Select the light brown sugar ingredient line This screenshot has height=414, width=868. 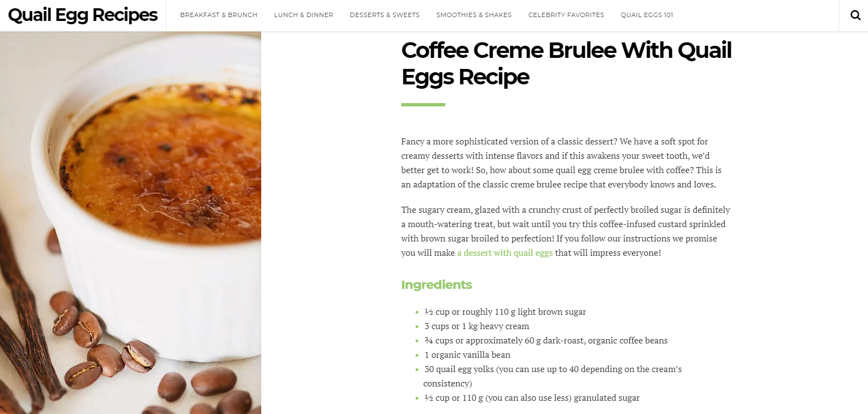click(505, 312)
